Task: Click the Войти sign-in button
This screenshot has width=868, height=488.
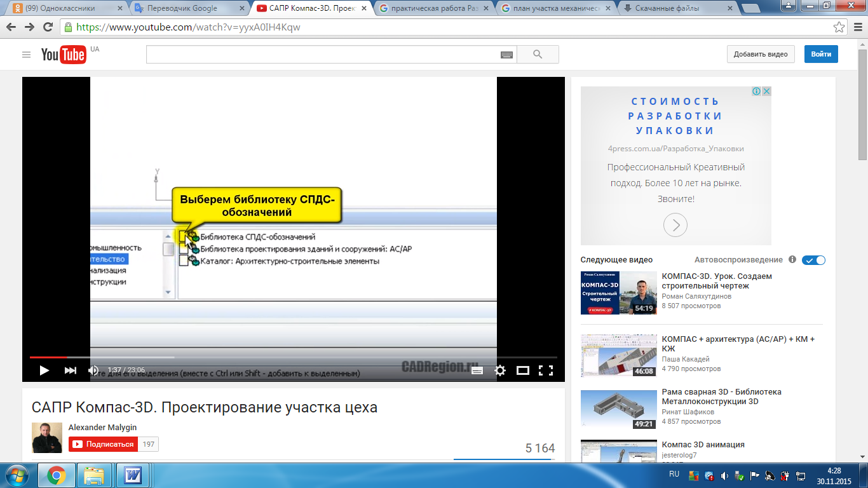Action: click(x=821, y=54)
